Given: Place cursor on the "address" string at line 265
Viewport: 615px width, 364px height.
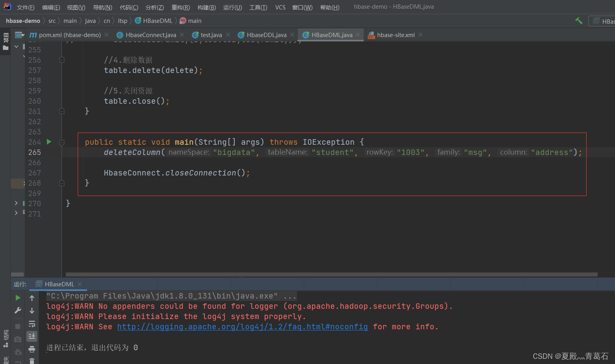Looking at the screenshot, I should coord(551,152).
